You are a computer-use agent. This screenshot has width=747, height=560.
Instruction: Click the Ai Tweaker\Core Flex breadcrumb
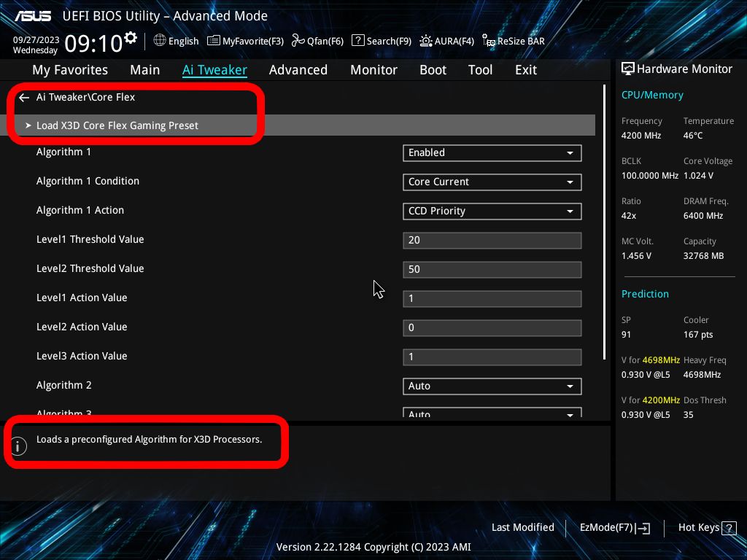tap(86, 97)
